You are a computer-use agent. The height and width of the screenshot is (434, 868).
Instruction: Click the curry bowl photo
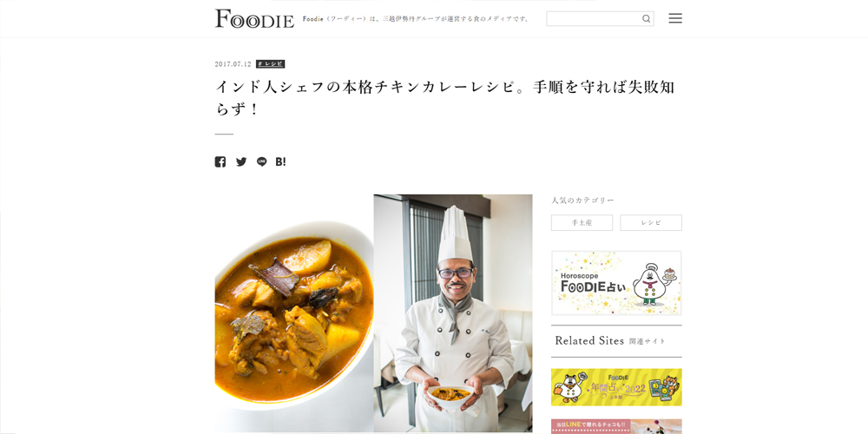294,313
